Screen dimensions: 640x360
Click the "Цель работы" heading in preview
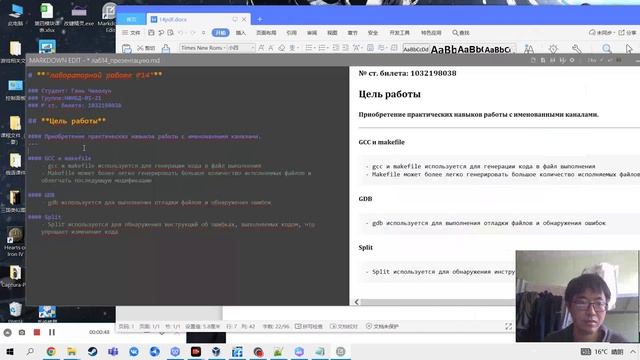[x=389, y=94]
